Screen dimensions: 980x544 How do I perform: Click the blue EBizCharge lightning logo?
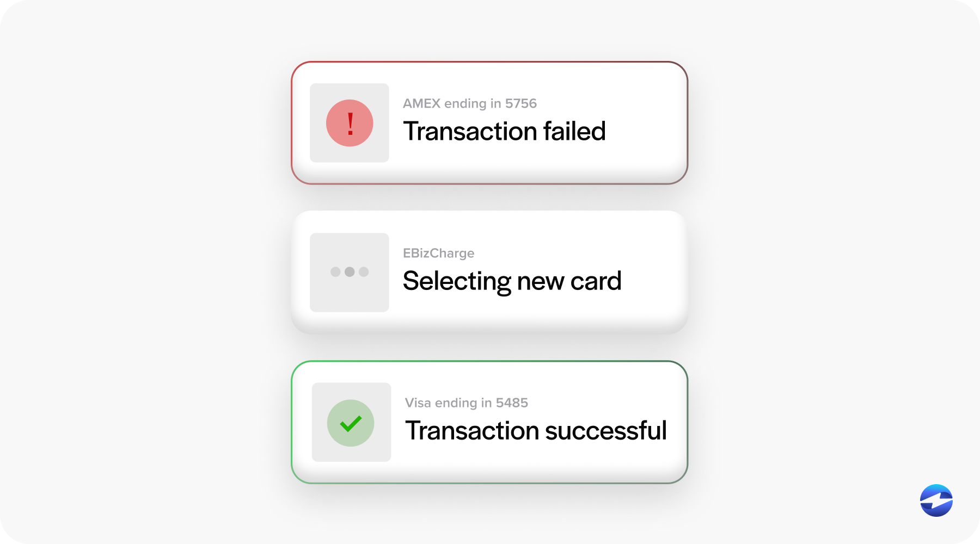coord(936,500)
